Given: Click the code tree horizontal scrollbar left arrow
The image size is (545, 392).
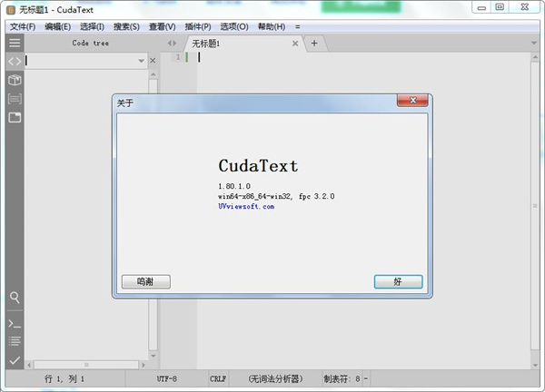Looking at the screenshot, I should click(x=29, y=365).
